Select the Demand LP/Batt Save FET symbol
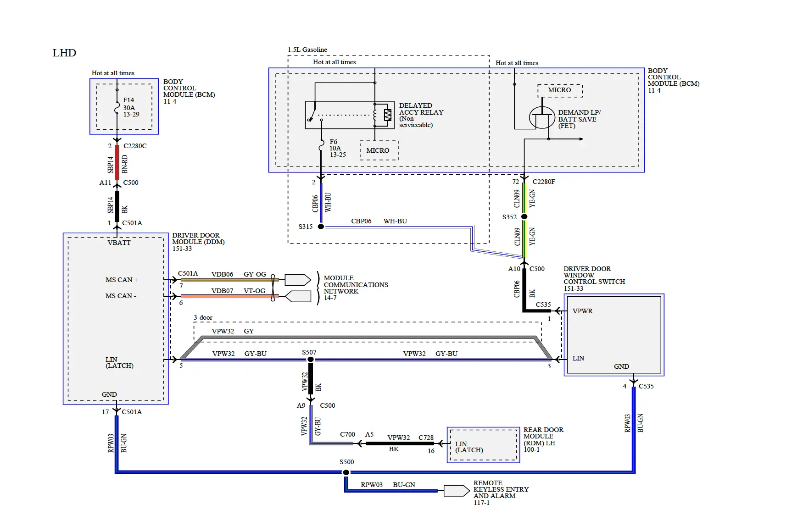This screenshot has width=803, height=532. point(543,116)
